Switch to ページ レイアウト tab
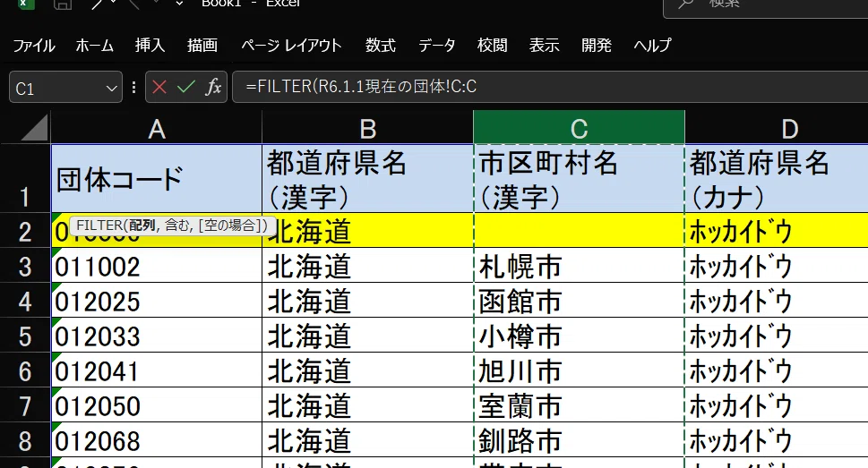 (x=291, y=46)
